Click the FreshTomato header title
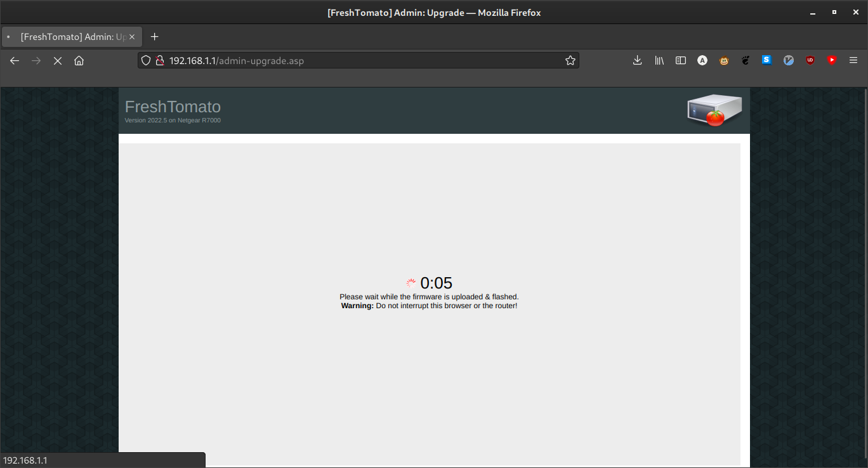Image resolution: width=868 pixels, height=468 pixels. 173,107
